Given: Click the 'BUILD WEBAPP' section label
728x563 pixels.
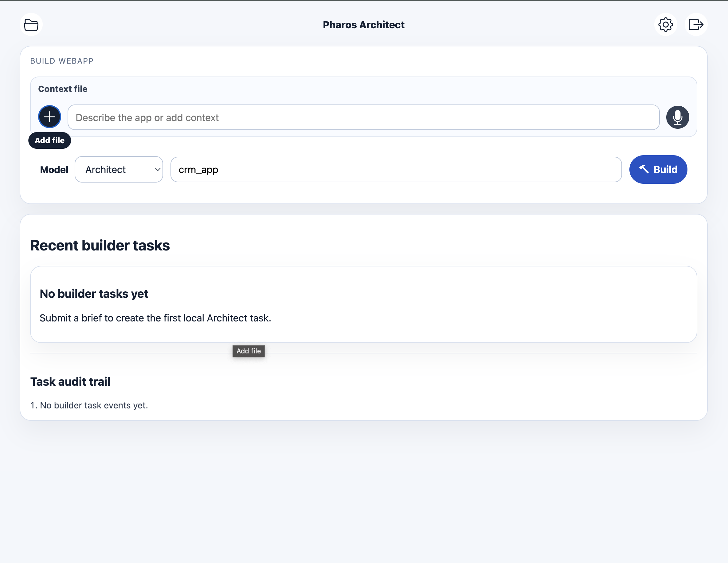Looking at the screenshot, I should [x=62, y=61].
